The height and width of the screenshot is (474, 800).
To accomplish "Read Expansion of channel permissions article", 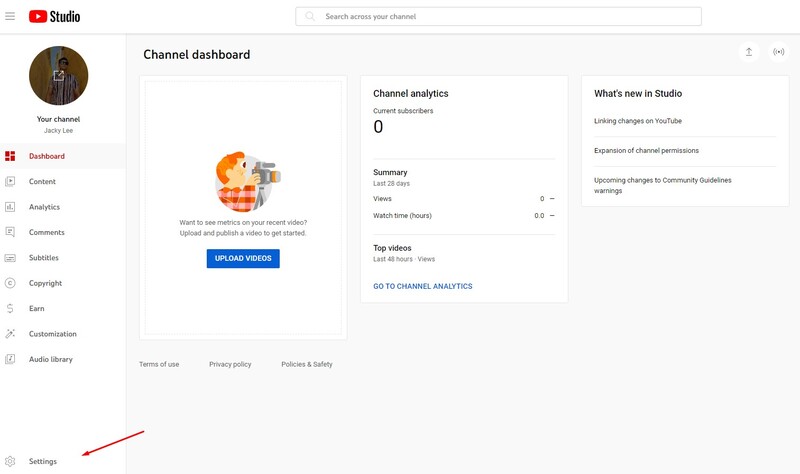I will point(646,151).
